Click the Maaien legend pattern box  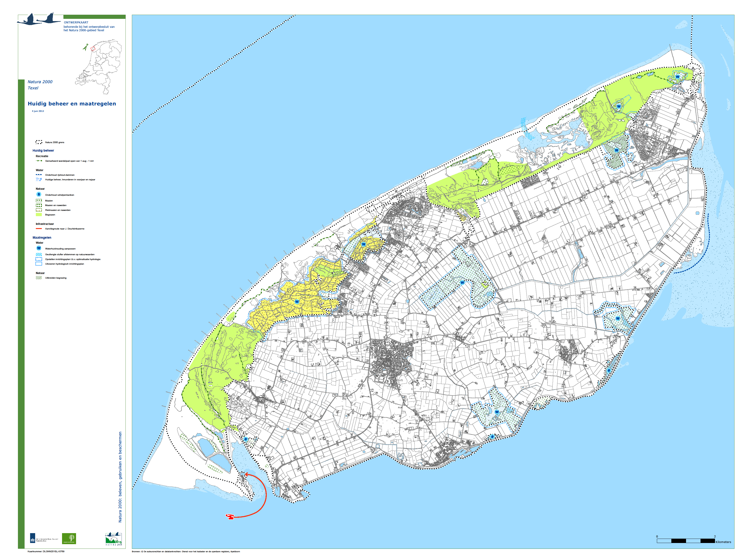(39, 201)
